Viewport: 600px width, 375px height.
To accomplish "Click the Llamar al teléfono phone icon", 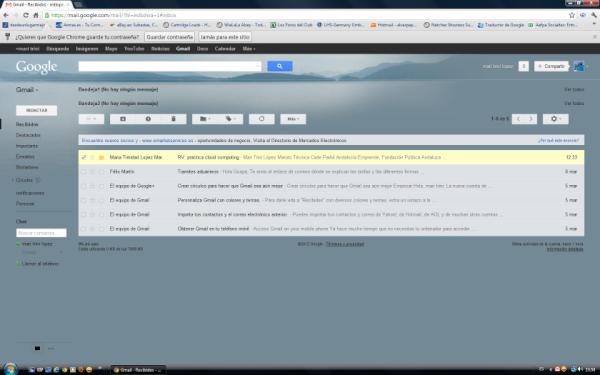I will click(x=18, y=264).
